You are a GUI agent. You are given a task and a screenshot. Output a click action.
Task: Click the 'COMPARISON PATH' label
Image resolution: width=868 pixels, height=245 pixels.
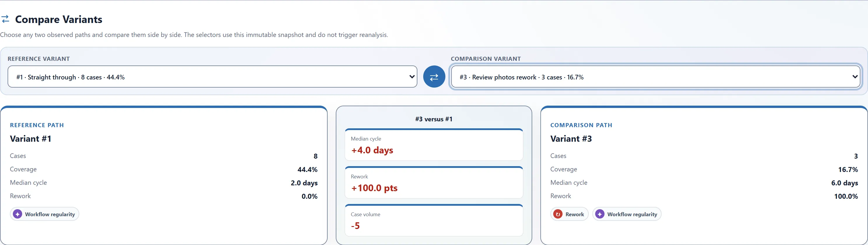(x=581, y=125)
